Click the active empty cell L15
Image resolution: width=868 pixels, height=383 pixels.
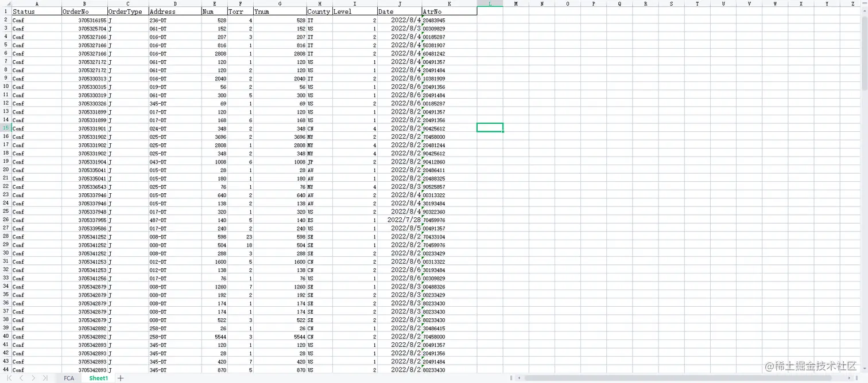[x=490, y=127]
